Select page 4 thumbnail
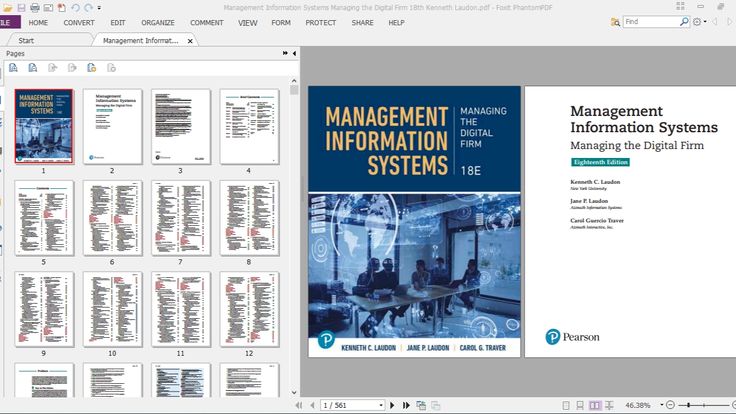 (x=249, y=126)
